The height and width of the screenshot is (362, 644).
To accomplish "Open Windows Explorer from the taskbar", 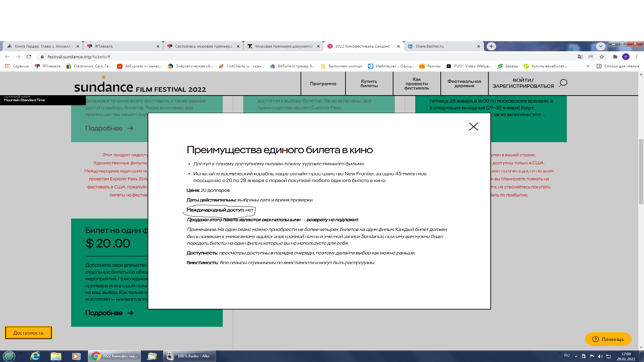I will tap(56, 356).
